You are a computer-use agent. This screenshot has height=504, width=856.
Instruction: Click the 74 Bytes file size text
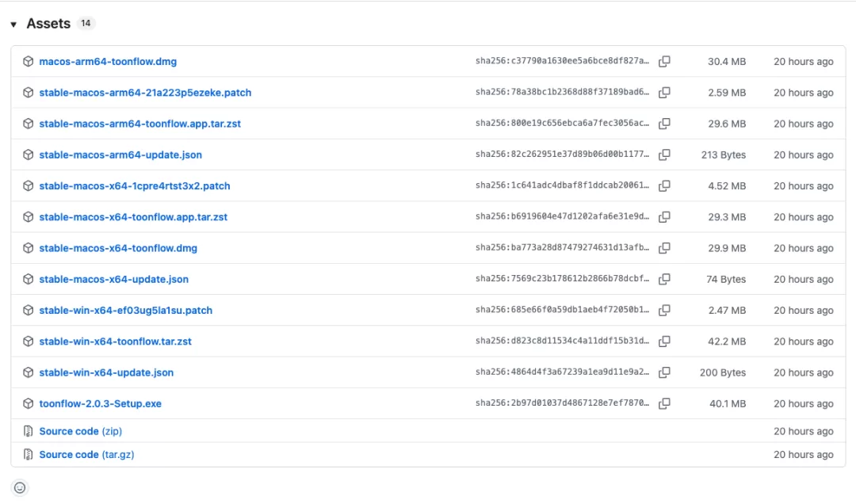[726, 280]
